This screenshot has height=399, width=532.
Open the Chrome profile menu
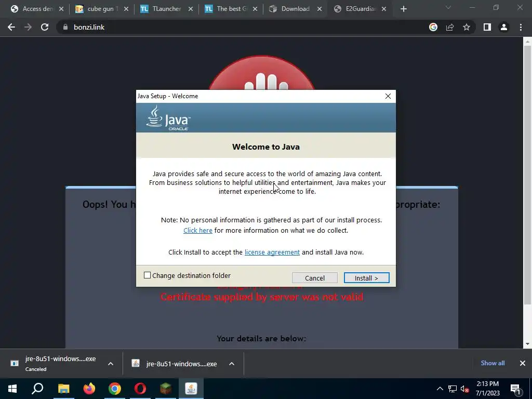tap(504, 27)
